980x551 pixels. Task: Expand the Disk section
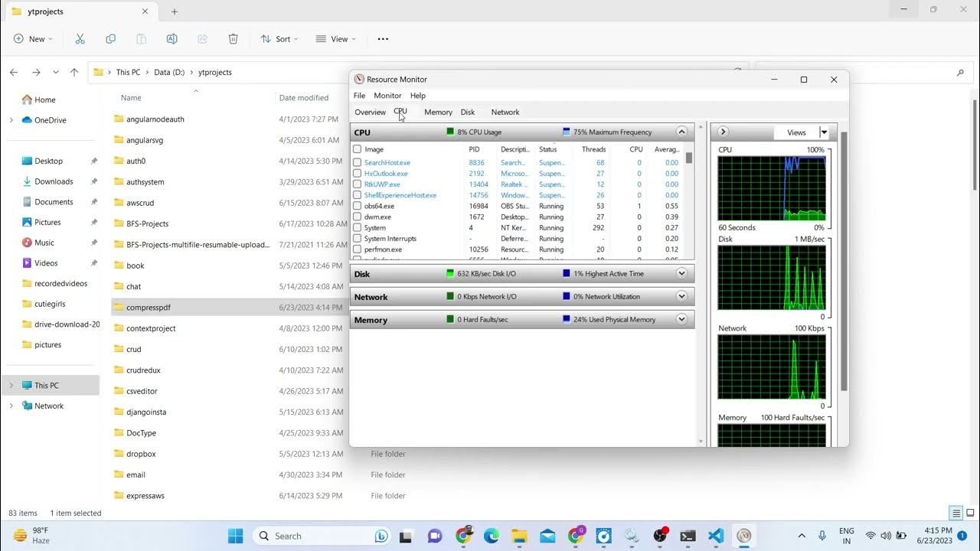click(681, 274)
